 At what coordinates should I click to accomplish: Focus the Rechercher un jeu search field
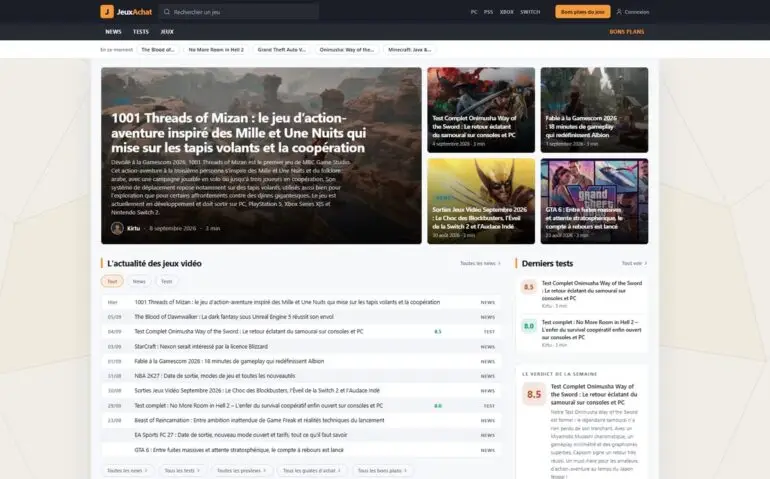(x=239, y=12)
